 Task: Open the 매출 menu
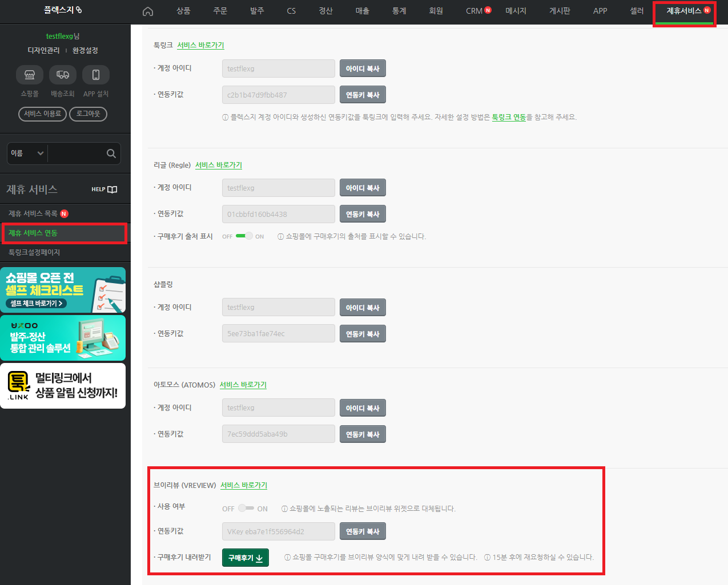[x=363, y=11]
